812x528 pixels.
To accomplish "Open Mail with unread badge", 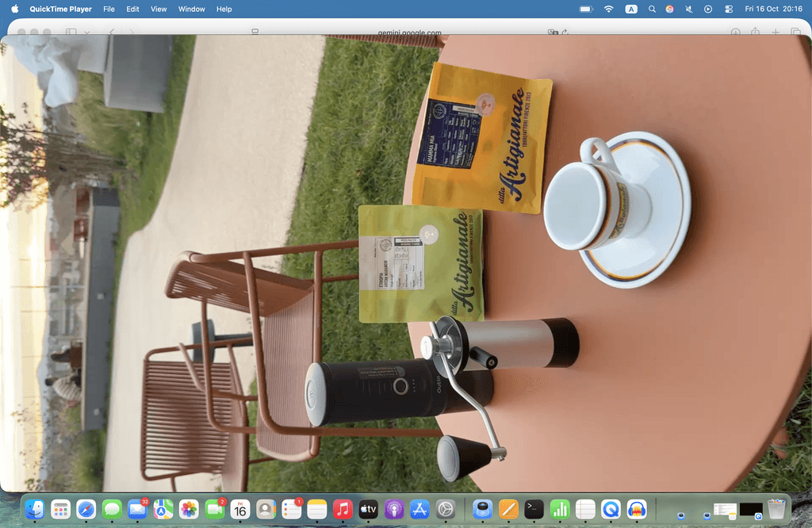I will pos(137,509).
